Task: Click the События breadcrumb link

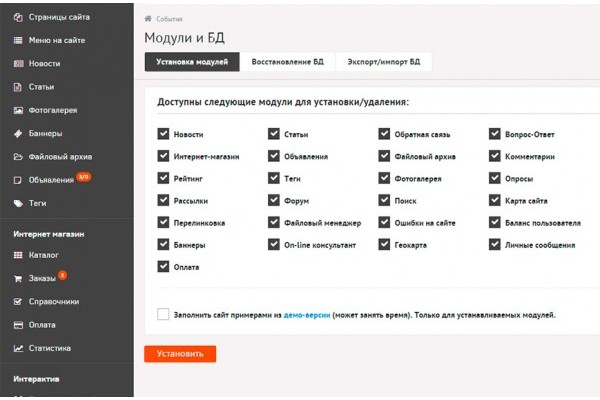Action: 169,19
